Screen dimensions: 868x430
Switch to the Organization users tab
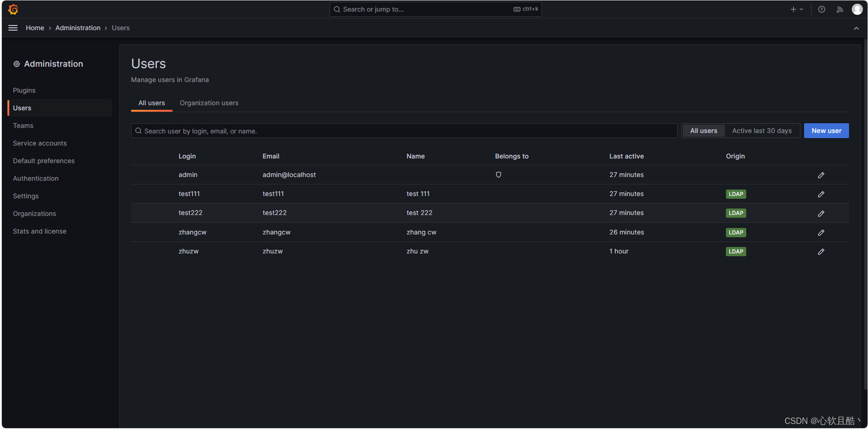point(209,103)
